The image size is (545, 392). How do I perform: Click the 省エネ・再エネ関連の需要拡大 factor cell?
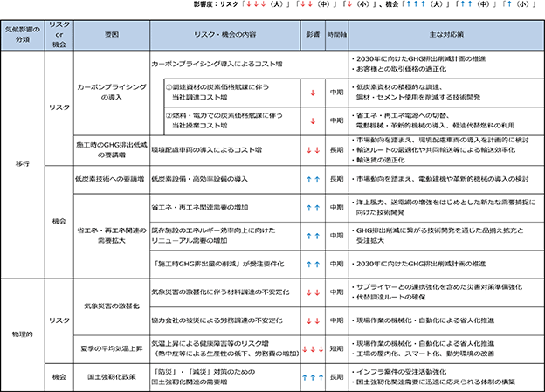pyautogui.click(x=112, y=236)
